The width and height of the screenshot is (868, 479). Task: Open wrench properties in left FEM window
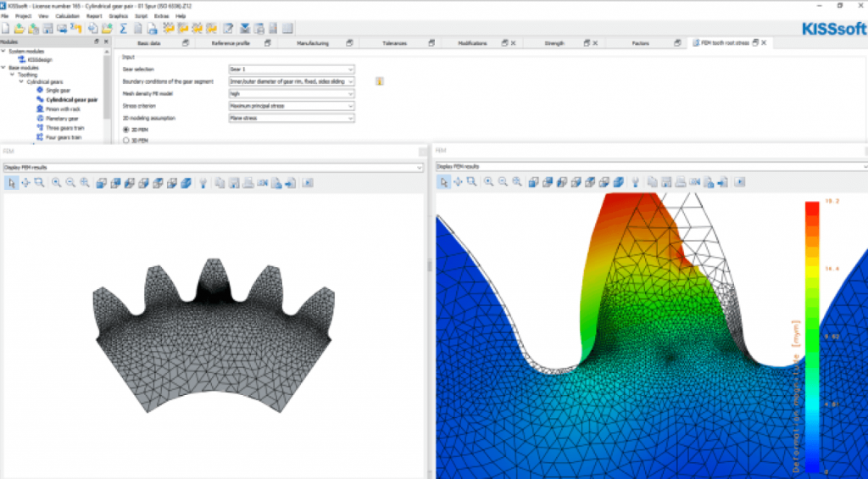[203, 183]
